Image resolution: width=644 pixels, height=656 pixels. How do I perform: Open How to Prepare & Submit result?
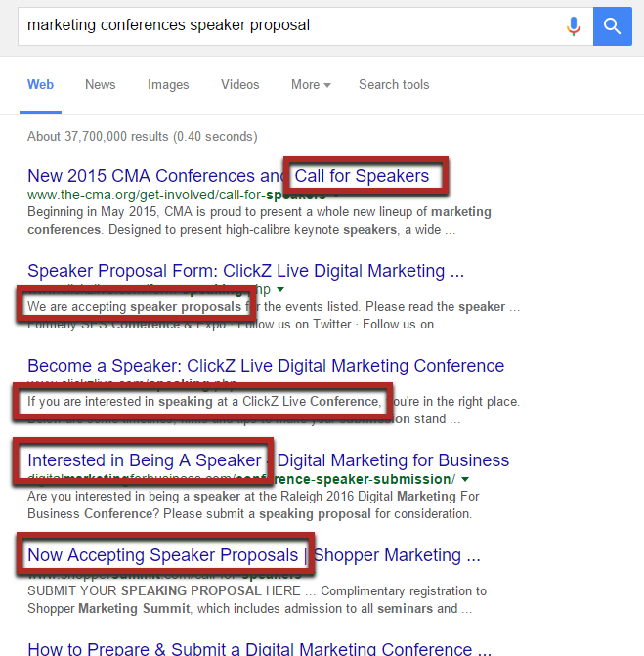click(260, 649)
